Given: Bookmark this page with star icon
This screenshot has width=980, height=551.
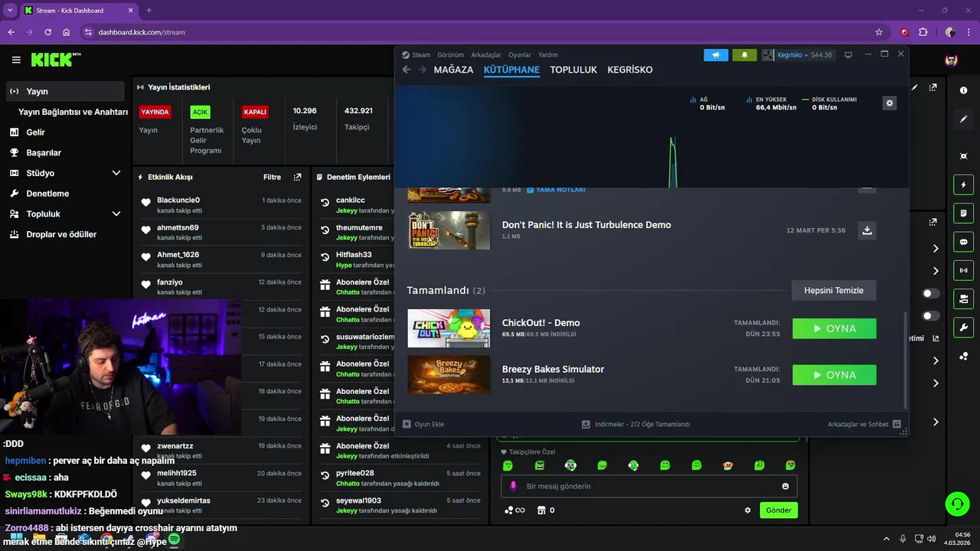Looking at the screenshot, I should tap(879, 32).
